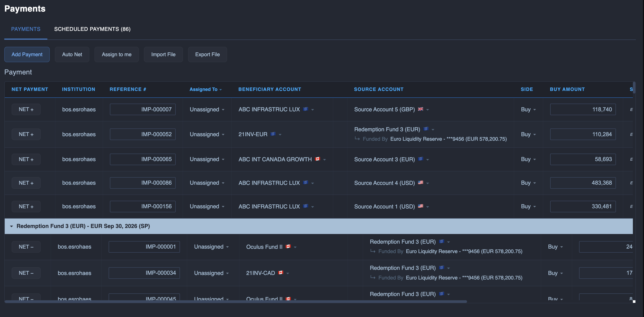Click the Buy Amount column header
The height and width of the screenshot is (317, 644).
point(567,89)
